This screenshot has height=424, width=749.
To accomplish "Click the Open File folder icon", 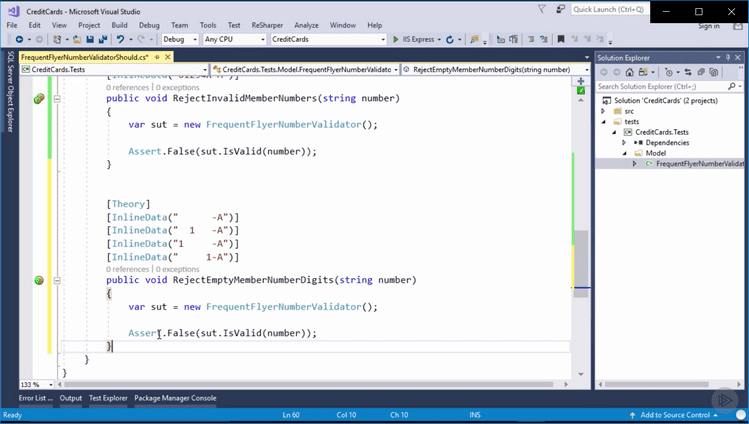I will point(77,40).
